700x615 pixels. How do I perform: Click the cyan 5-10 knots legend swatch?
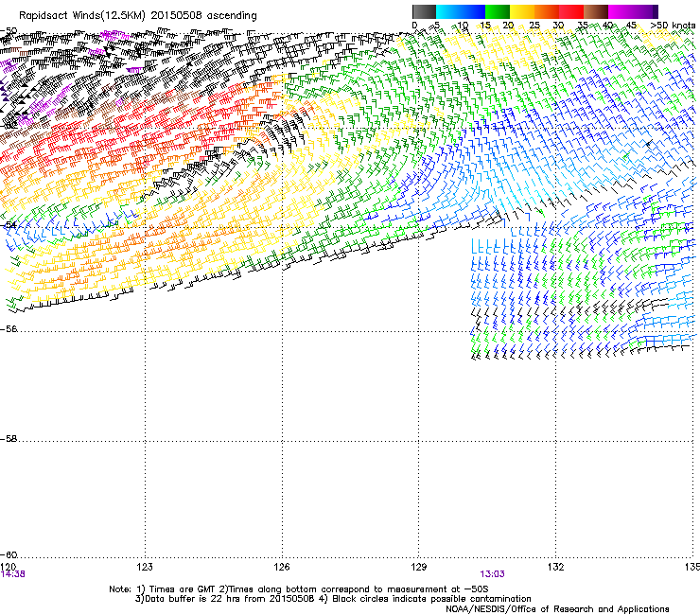[x=447, y=11]
